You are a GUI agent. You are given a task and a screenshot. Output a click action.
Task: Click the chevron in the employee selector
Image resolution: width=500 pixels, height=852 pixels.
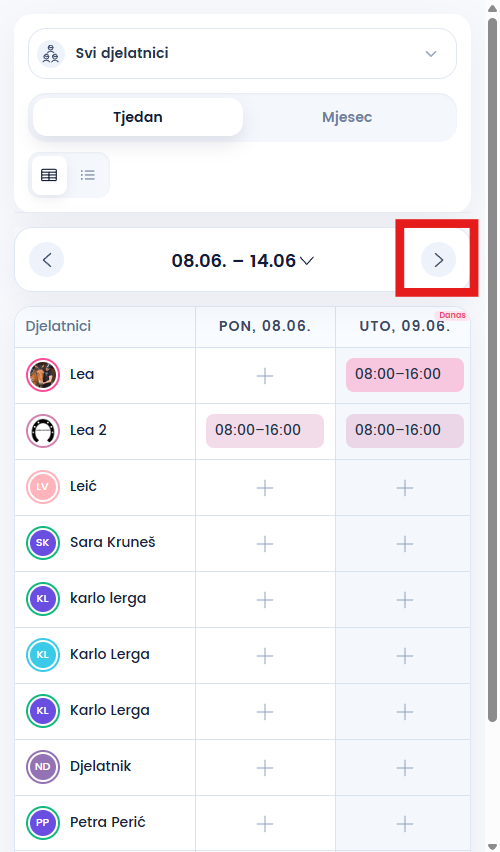(431, 54)
